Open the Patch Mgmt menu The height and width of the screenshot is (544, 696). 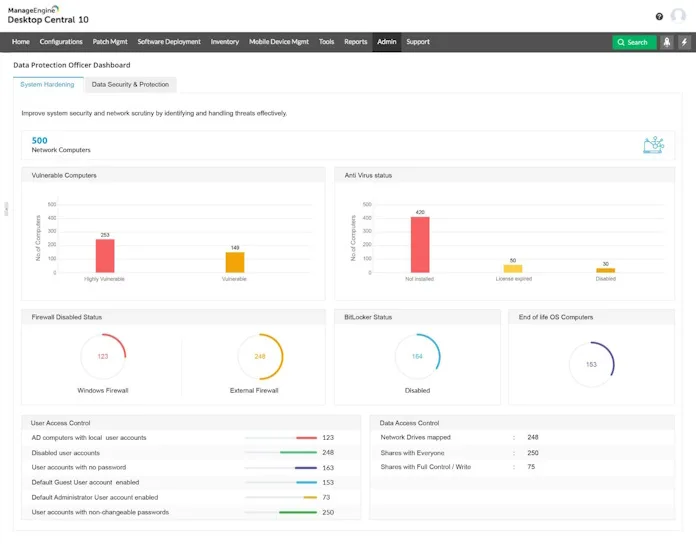click(x=110, y=42)
